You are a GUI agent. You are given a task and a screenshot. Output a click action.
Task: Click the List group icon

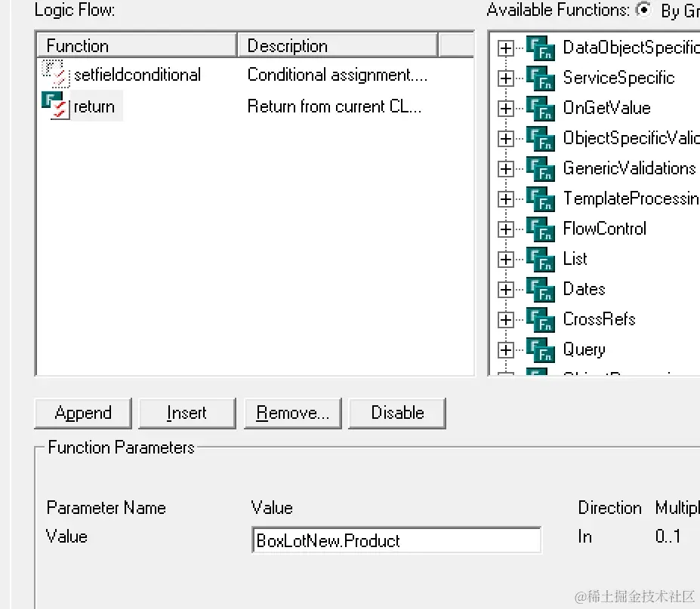[x=540, y=259]
